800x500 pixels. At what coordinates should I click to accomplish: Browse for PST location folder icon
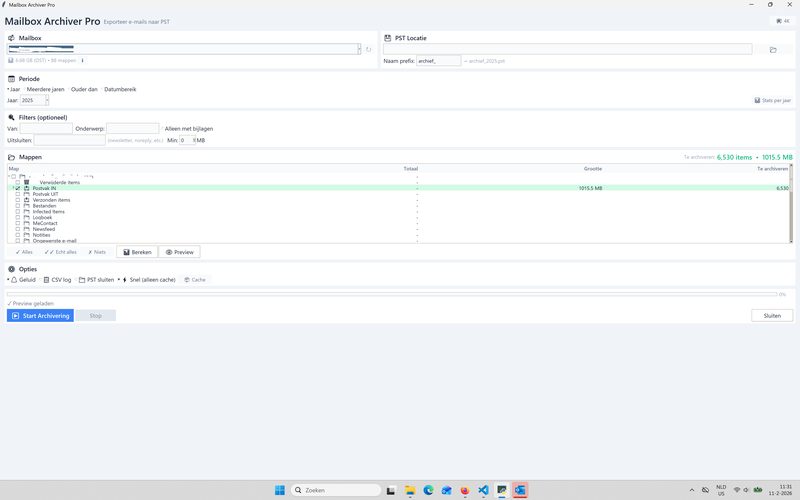(x=773, y=49)
